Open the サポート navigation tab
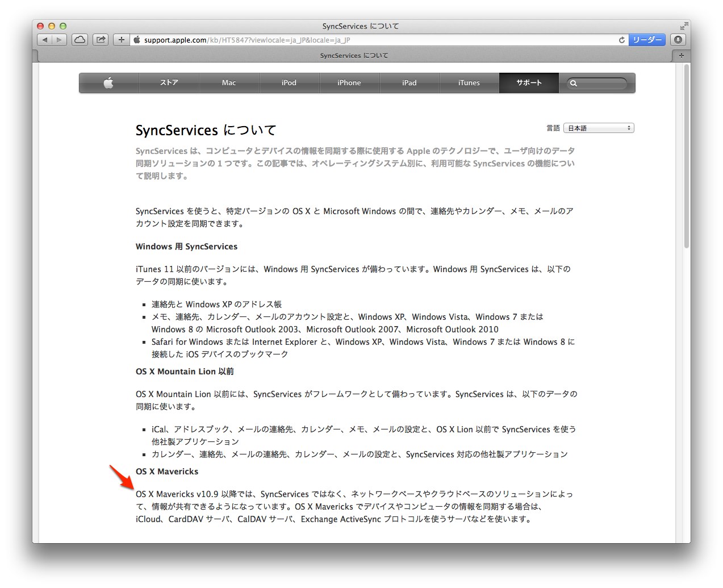This screenshot has height=588, width=723. [x=529, y=83]
